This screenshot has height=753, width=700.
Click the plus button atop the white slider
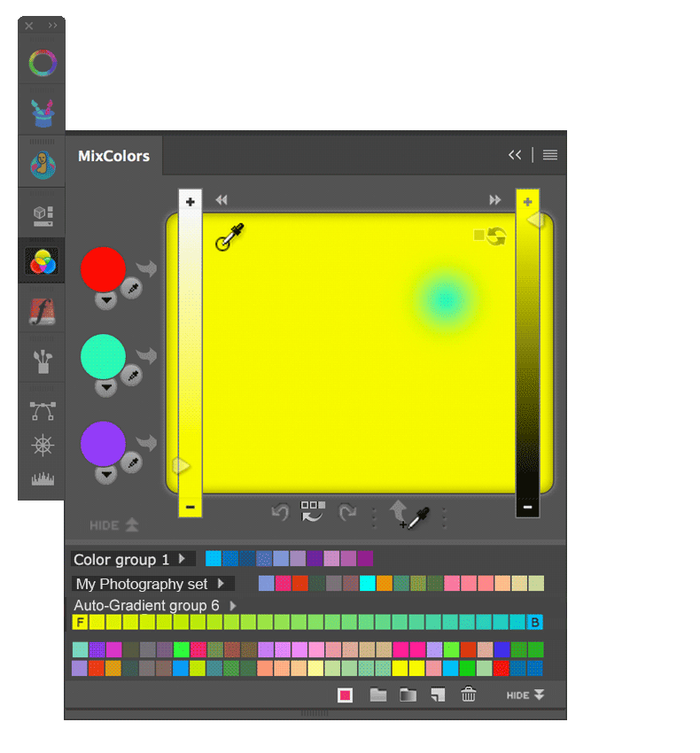190,202
